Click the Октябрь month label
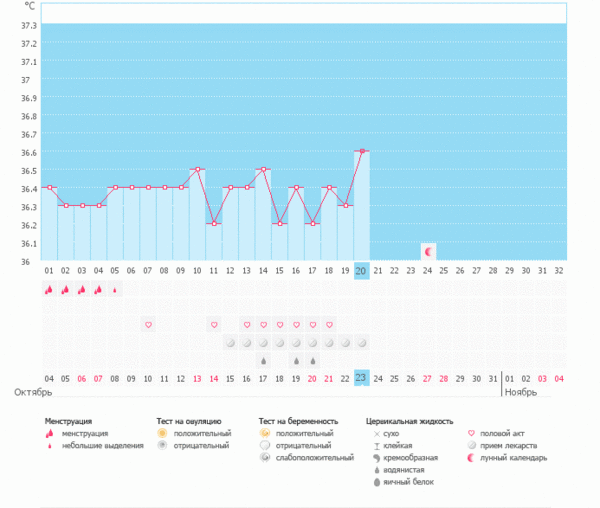Screen dimensions: 600x508 pos(32,392)
